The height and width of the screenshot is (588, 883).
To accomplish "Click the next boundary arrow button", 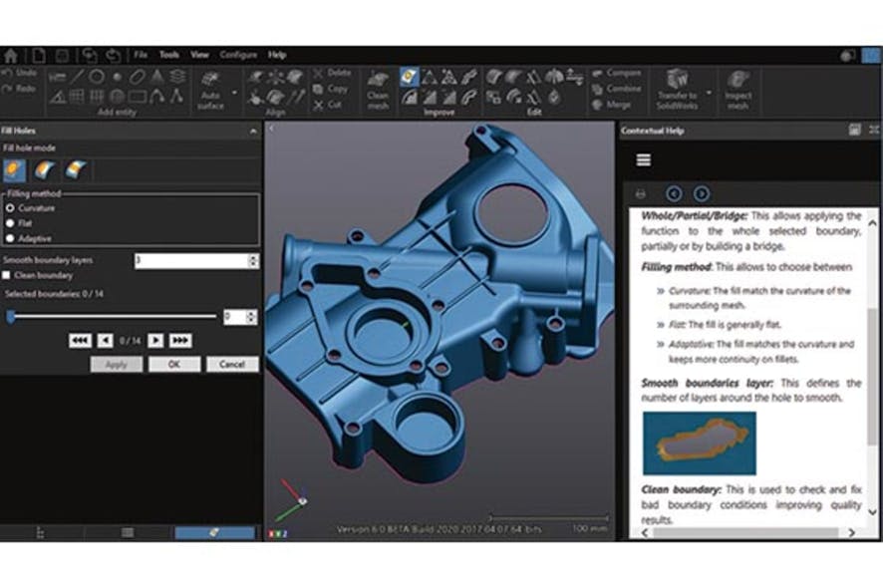I will pyautogui.click(x=156, y=340).
